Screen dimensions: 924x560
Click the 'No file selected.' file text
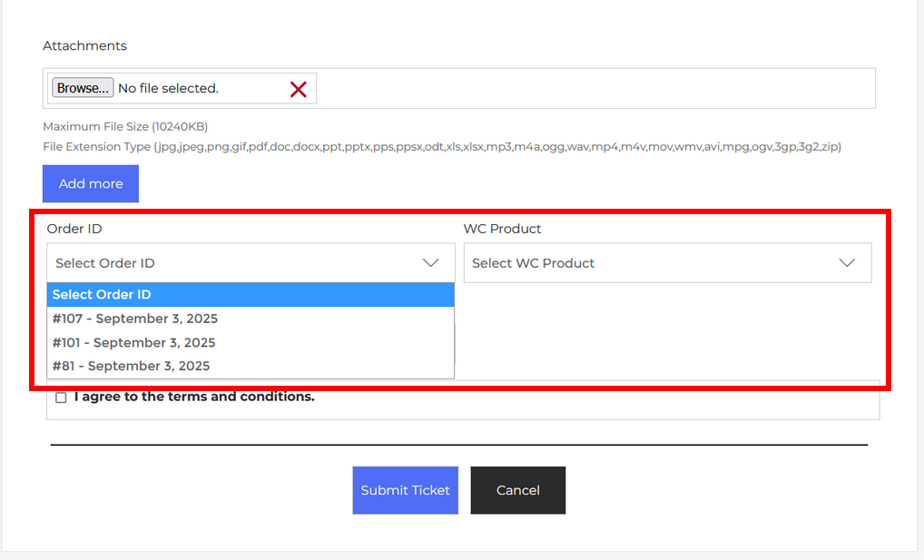[x=168, y=89]
